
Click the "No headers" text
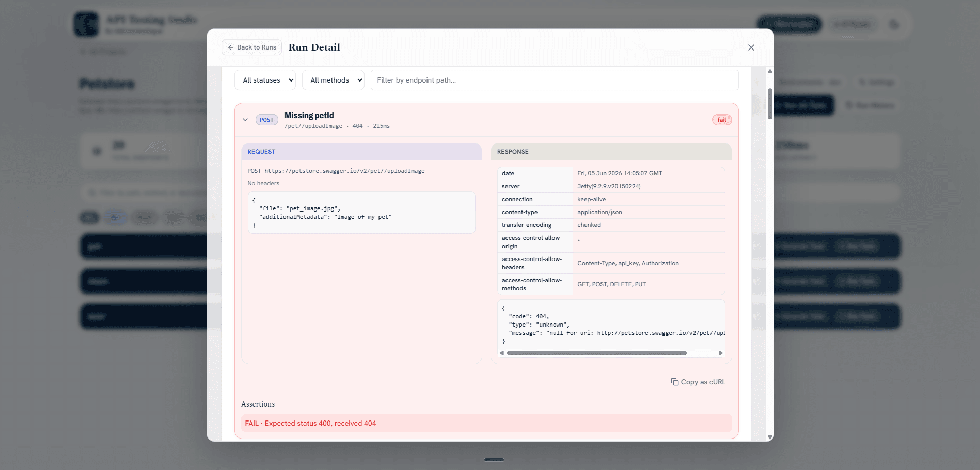[263, 183]
